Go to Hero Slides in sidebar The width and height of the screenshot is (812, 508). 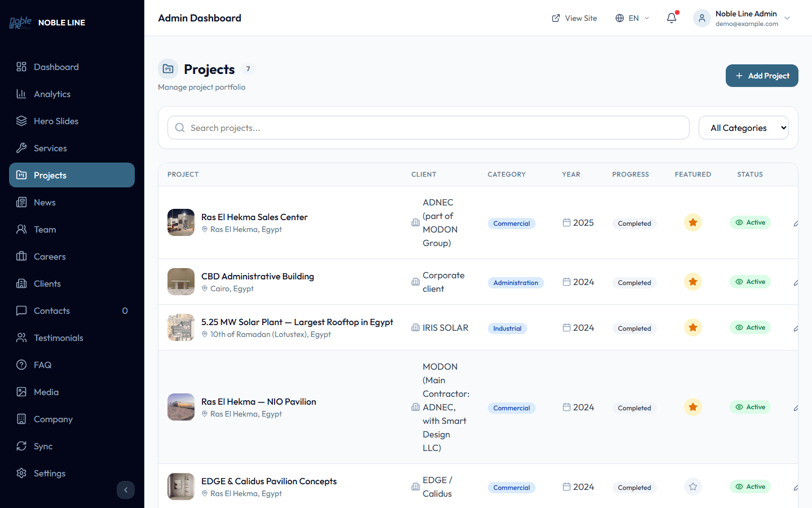coord(72,121)
